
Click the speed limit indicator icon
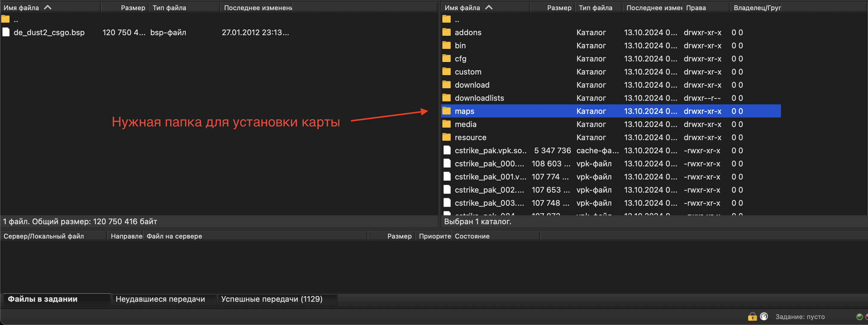click(764, 317)
